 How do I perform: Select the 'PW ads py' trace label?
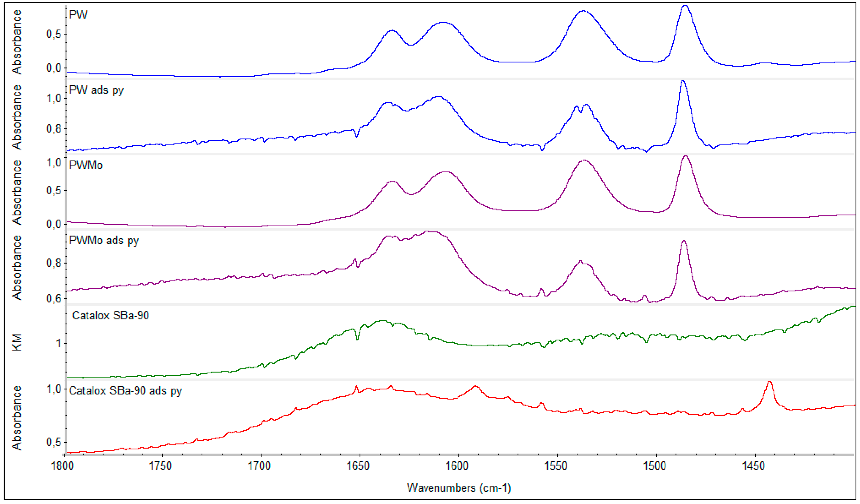96,90
